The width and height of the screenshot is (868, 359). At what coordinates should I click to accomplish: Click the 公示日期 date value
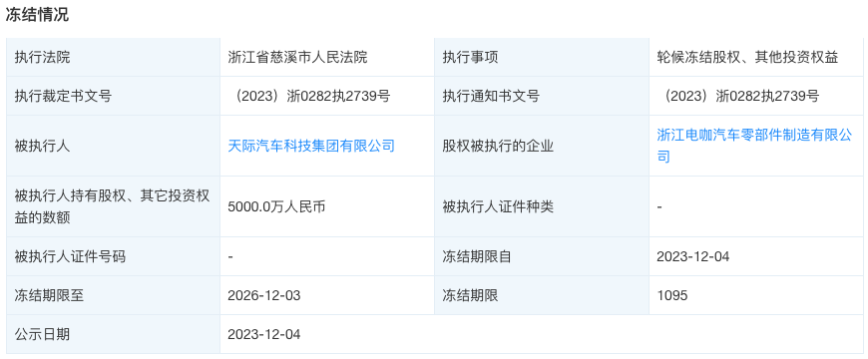click(264, 334)
